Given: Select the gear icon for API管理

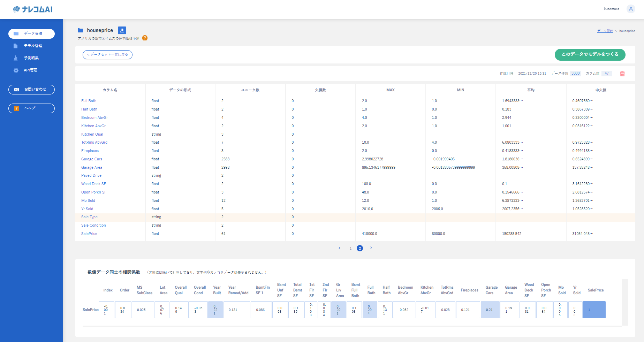Looking at the screenshot, I should (16, 70).
